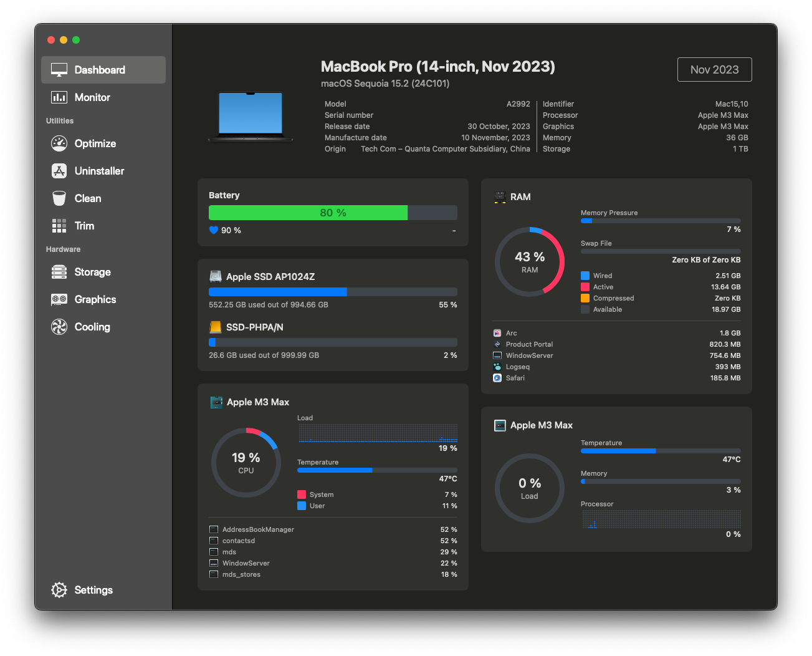Image resolution: width=812 pixels, height=656 pixels.
Task: Click the Memory Pressure bar
Action: 661,221
